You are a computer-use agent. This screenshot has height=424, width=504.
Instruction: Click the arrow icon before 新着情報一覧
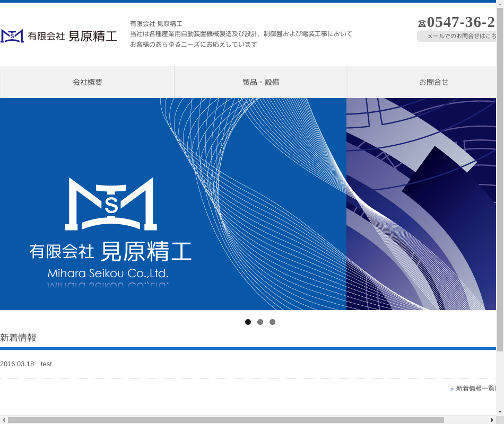click(452, 389)
